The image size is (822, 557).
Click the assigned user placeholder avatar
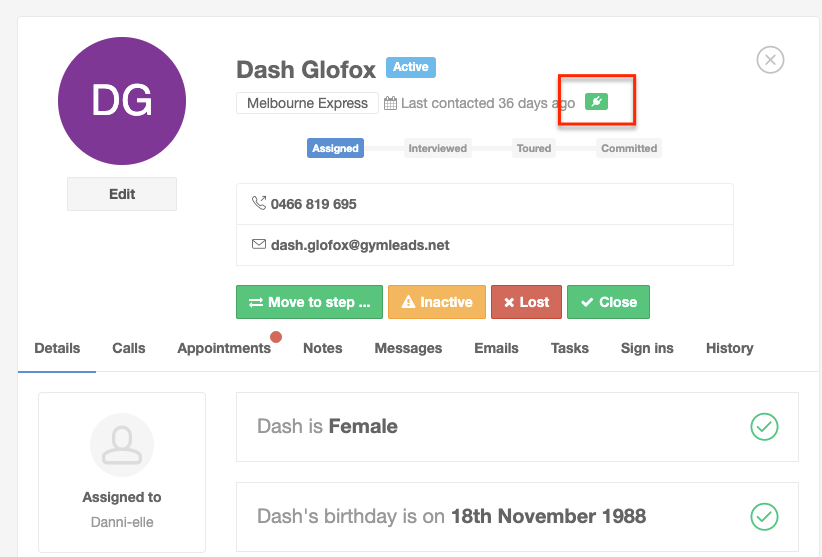pos(122,445)
